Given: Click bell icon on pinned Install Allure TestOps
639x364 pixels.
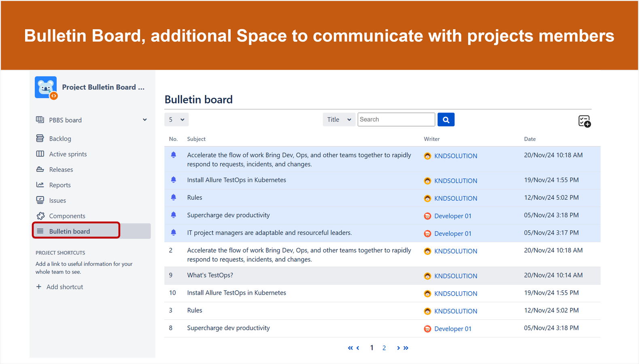Looking at the screenshot, I should (174, 180).
